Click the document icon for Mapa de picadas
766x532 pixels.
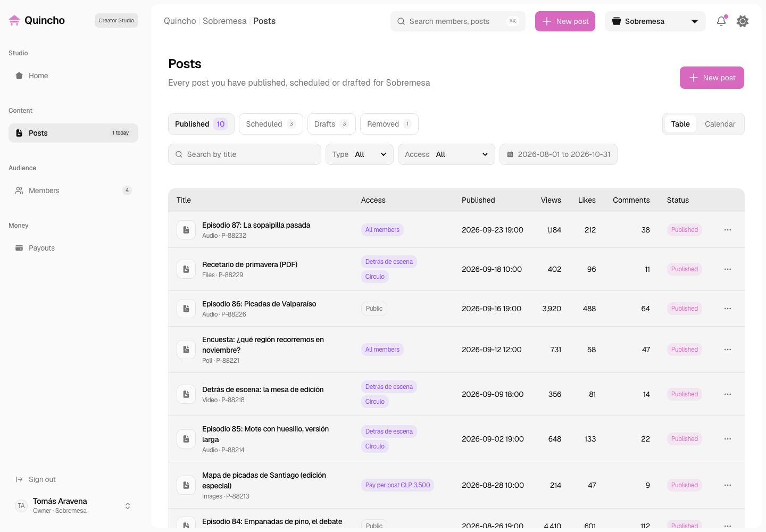[x=186, y=485]
